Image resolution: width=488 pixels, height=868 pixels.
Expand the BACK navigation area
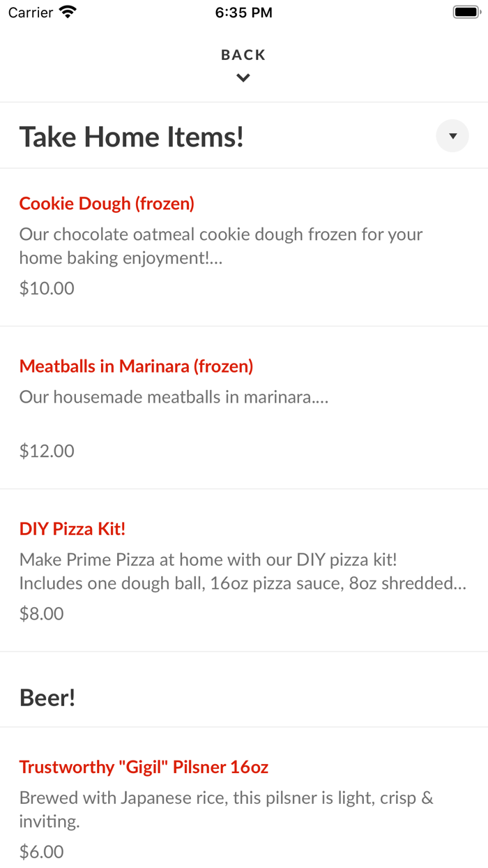click(x=243, y=54)
